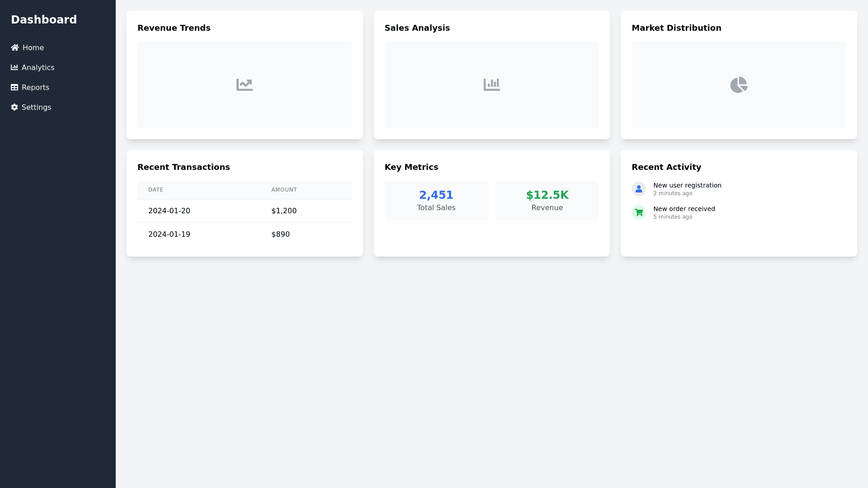Click the Revenue Trends line-chart placeholder icon
Screen dimensions: 868x488
[x=245, y=84]
